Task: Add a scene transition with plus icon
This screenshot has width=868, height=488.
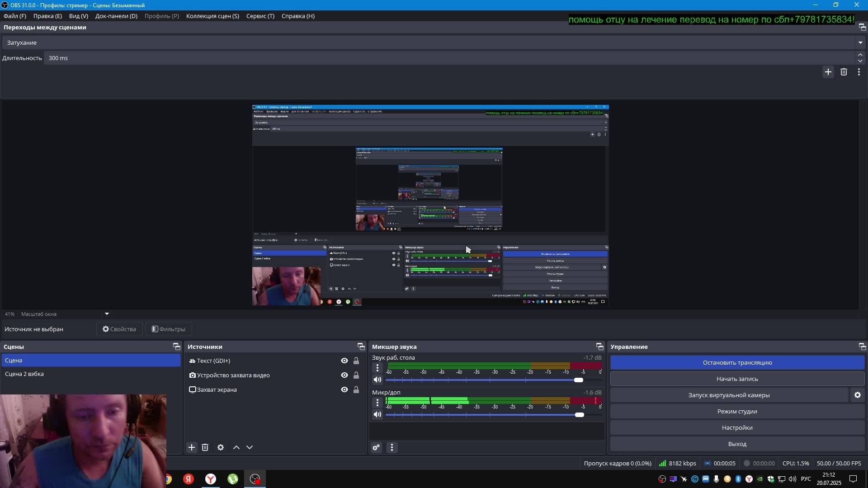Action: tap(828, 72)
